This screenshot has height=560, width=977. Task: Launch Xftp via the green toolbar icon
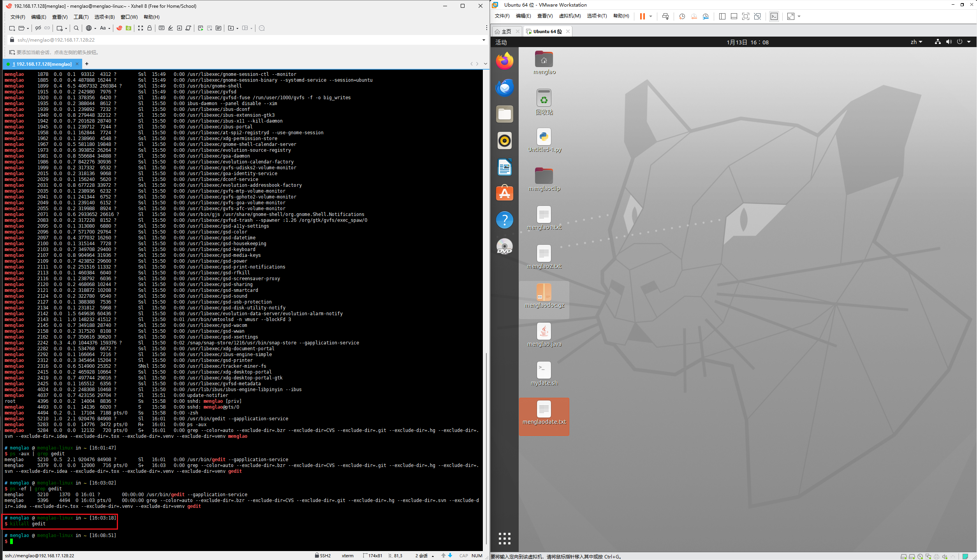pos(129,28)
